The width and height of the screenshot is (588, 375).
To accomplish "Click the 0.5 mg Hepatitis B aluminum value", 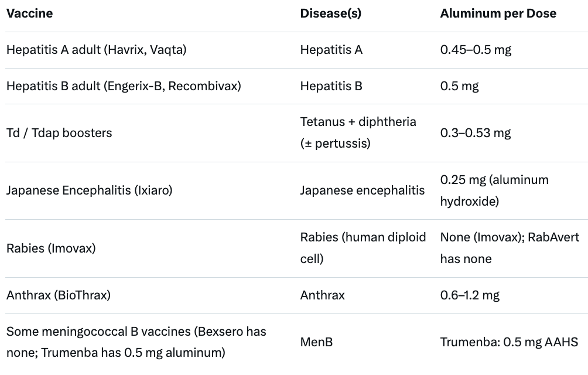I will point(459,86).
